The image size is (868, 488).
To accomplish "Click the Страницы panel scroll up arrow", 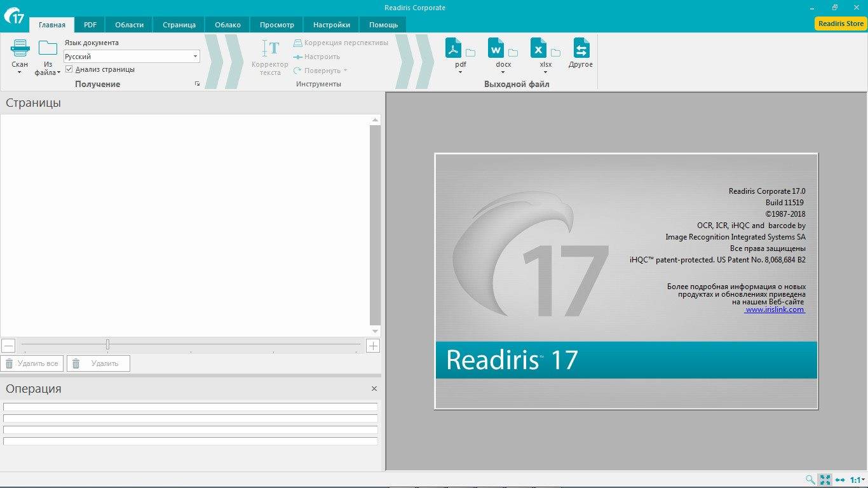I will [x=375, y=119].
